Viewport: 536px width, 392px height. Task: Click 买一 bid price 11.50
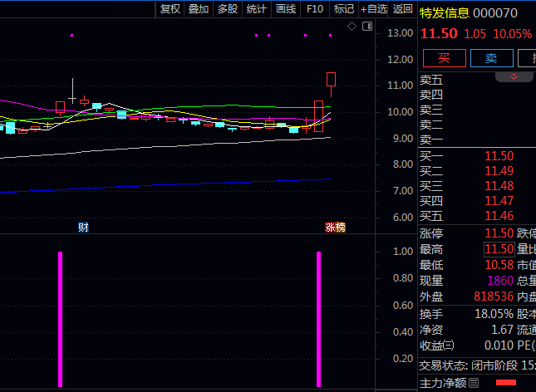499,156
